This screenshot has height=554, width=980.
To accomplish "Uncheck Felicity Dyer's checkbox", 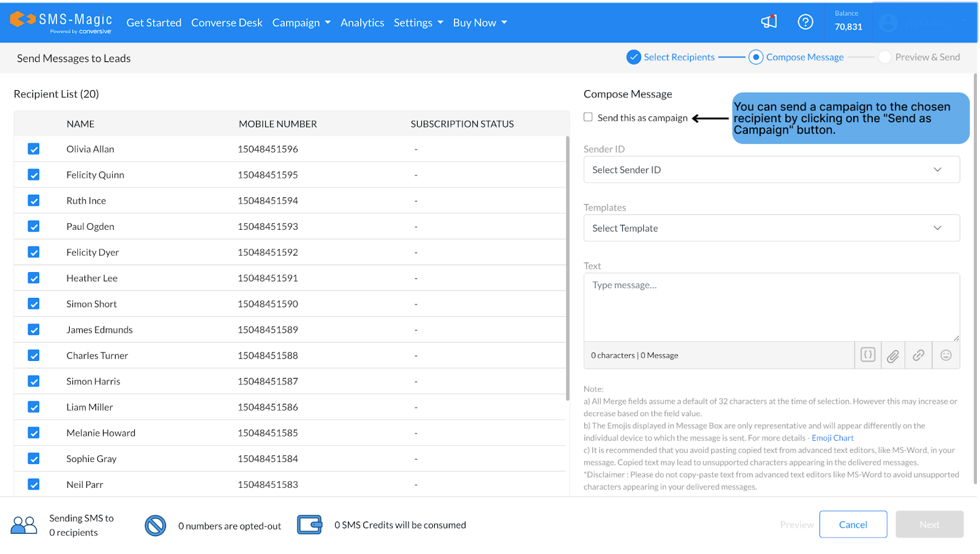I will (x=34, y=252).
